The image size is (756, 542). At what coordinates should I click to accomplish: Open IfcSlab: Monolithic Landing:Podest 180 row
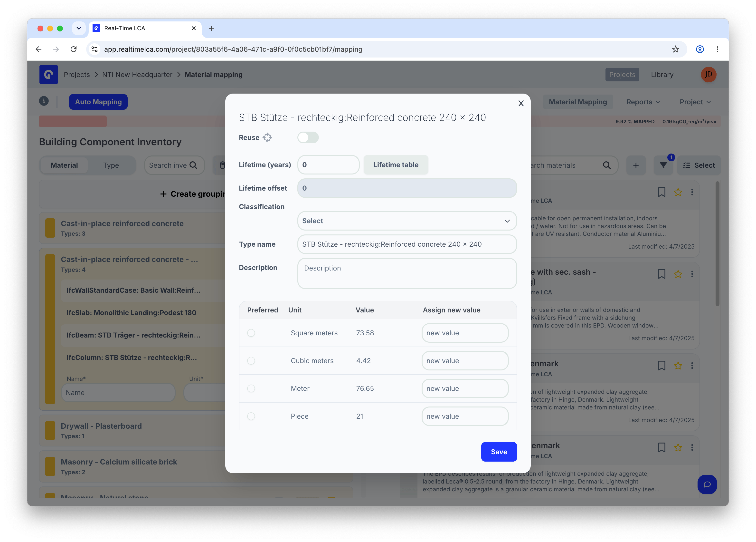pyautogui.click(x=143, y=313)
